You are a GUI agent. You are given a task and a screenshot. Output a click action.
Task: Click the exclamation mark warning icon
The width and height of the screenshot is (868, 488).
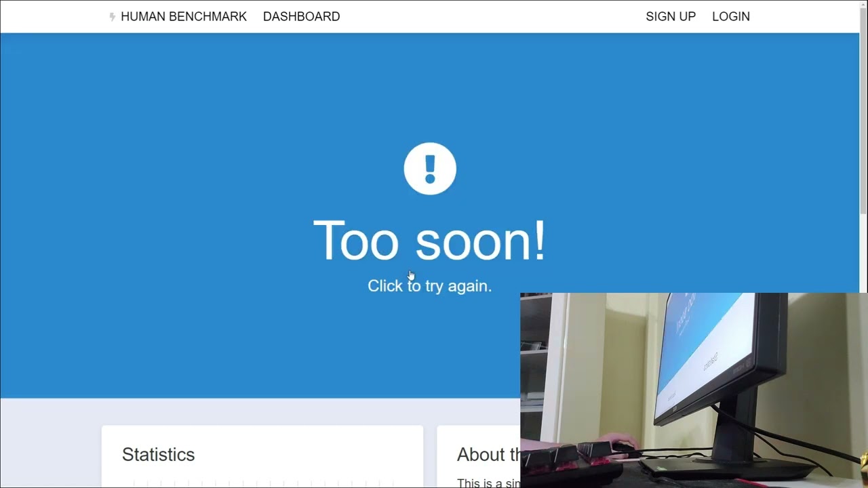(x=430, y=169)
